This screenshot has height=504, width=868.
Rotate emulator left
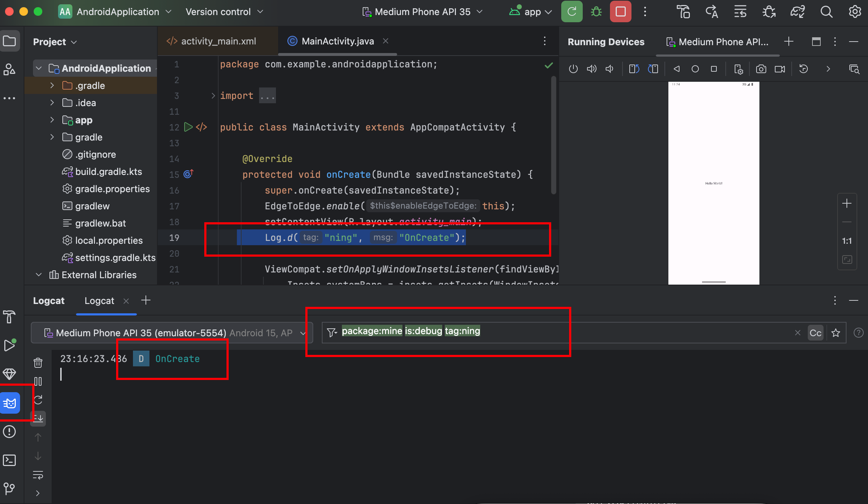point(634,69)
